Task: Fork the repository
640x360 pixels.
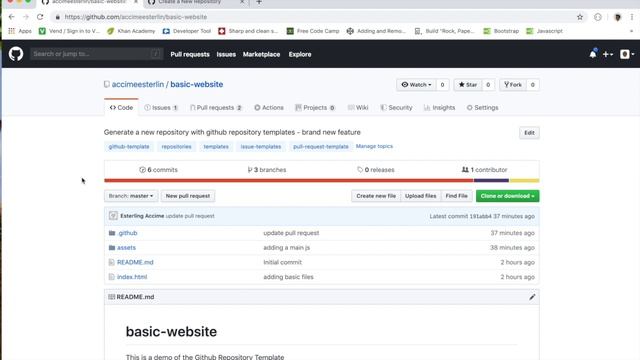Action: pos(513,84)
